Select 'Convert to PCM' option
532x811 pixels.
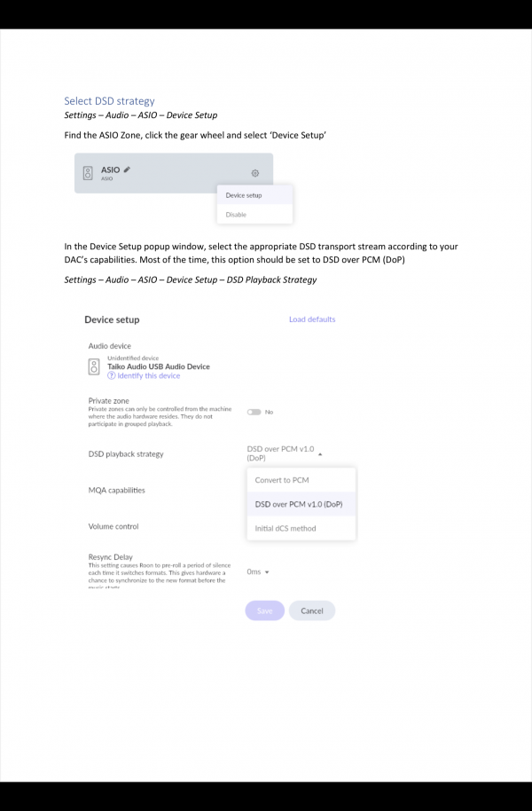pos(282,480)
